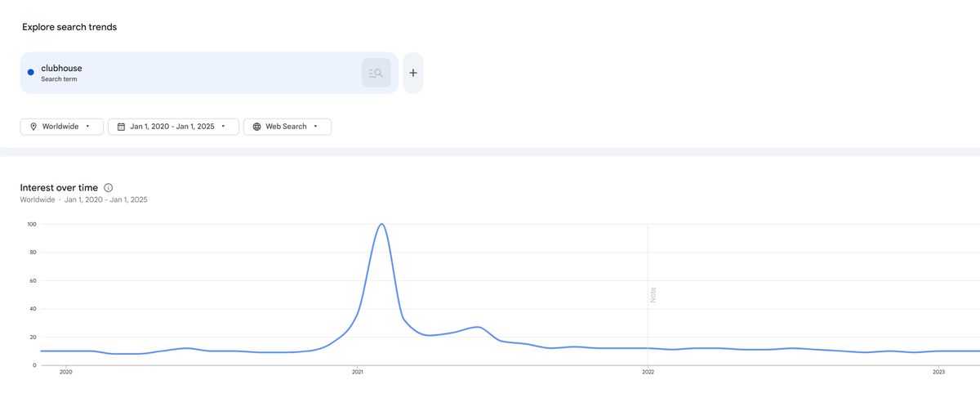
Task: Expand the Web Search type dropdown arrow
Action: pyautogui.click(x=315, y=127)
